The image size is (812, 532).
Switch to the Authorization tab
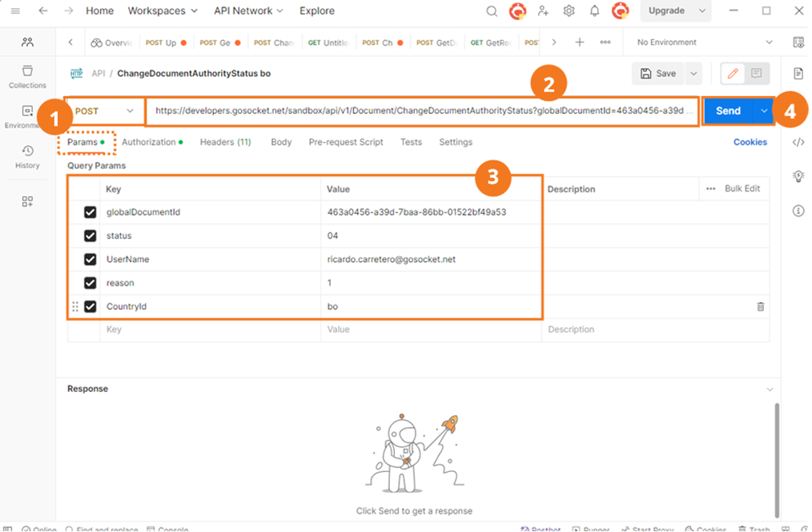pyautogui.click(x=152, y=142)
